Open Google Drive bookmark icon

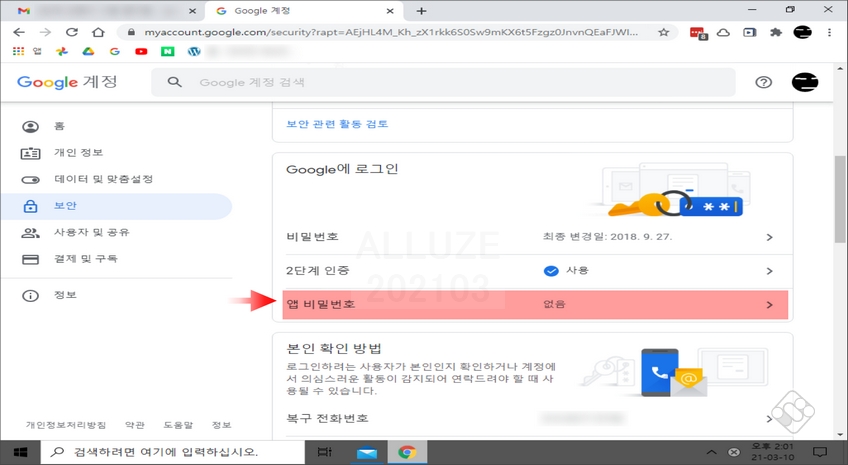click(88, 51)
